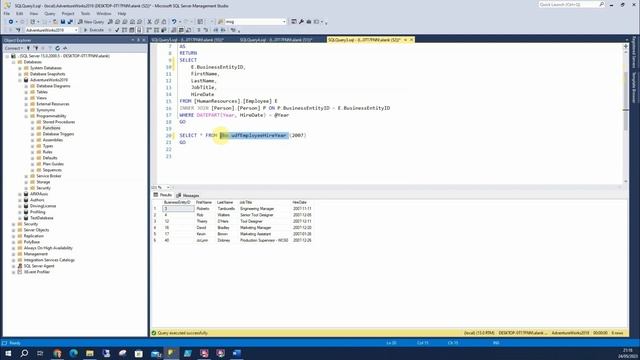
Task: Expand the Views folder
Action: (26, 98)
